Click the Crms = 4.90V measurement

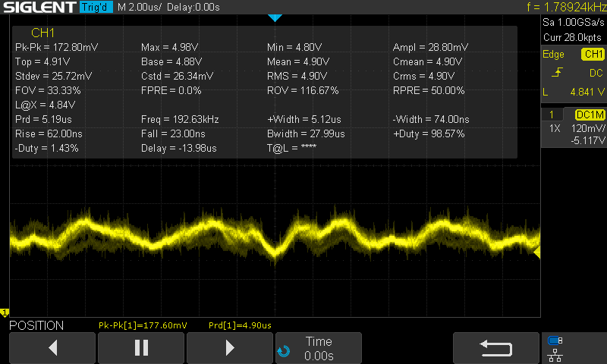point(423,76)
